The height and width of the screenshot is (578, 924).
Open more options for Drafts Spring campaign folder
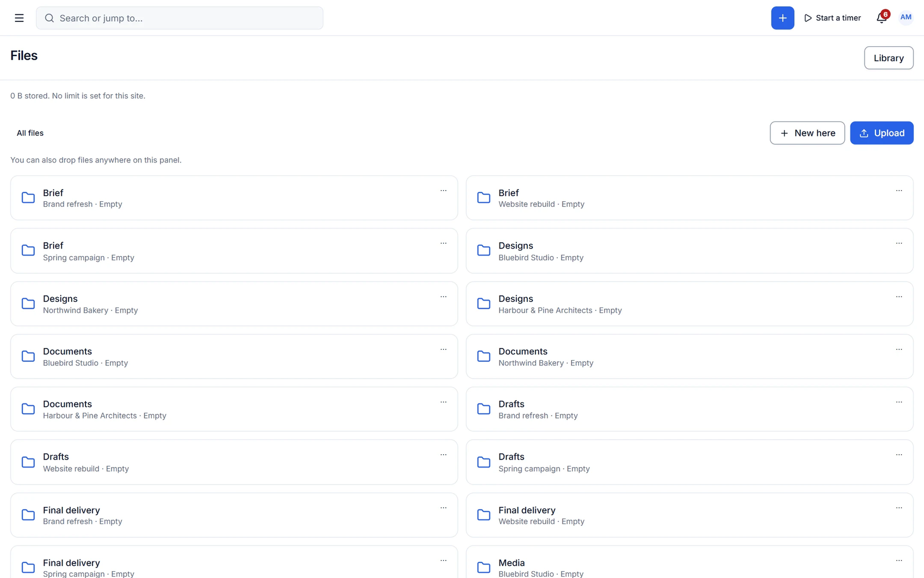(899, 455)
